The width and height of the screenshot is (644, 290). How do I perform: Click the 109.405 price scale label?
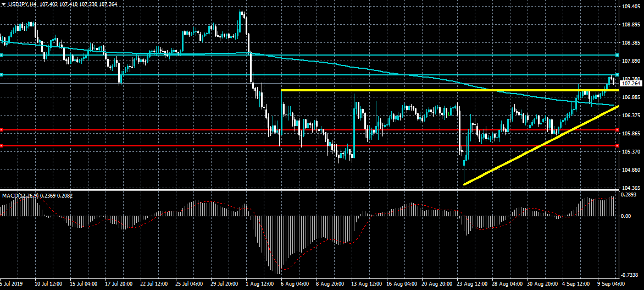pos(631,7)
